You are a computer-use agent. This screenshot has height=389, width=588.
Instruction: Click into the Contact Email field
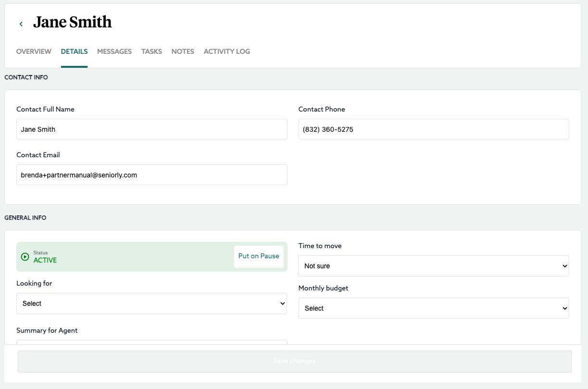pos(151,175)
